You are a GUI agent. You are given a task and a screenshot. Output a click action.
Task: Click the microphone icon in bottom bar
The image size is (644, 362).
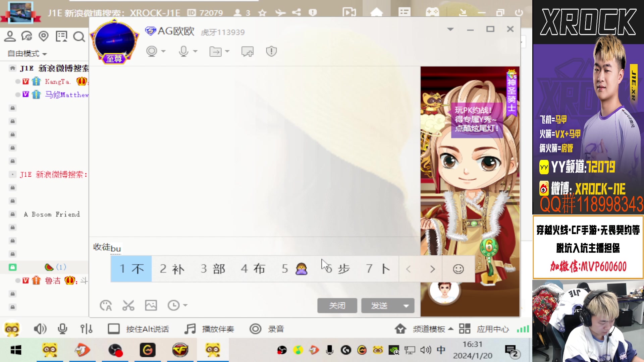[x=62, y=329]
